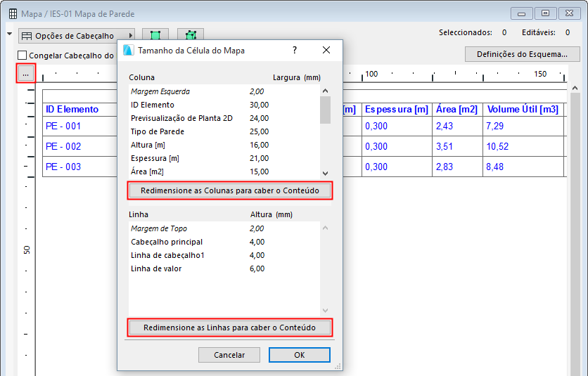This screenshot has height=376, width=588.
Task: Open the cell size ellipsis button
Action: 25,74
